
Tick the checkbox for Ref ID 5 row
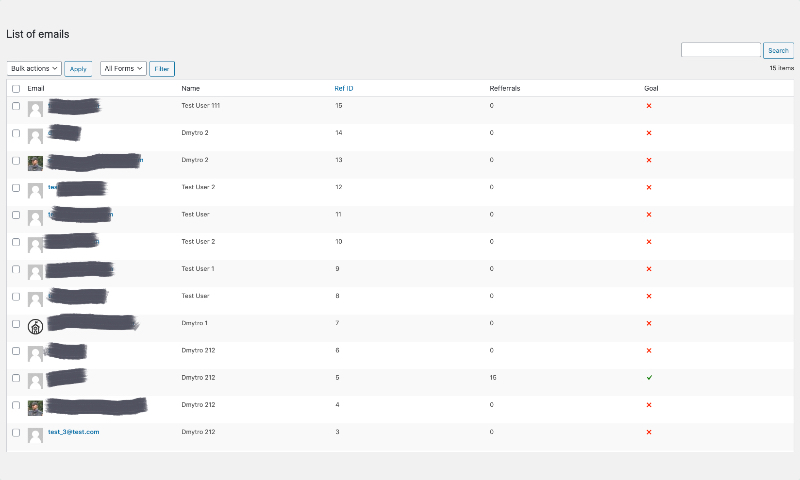[x=16, y=378]
